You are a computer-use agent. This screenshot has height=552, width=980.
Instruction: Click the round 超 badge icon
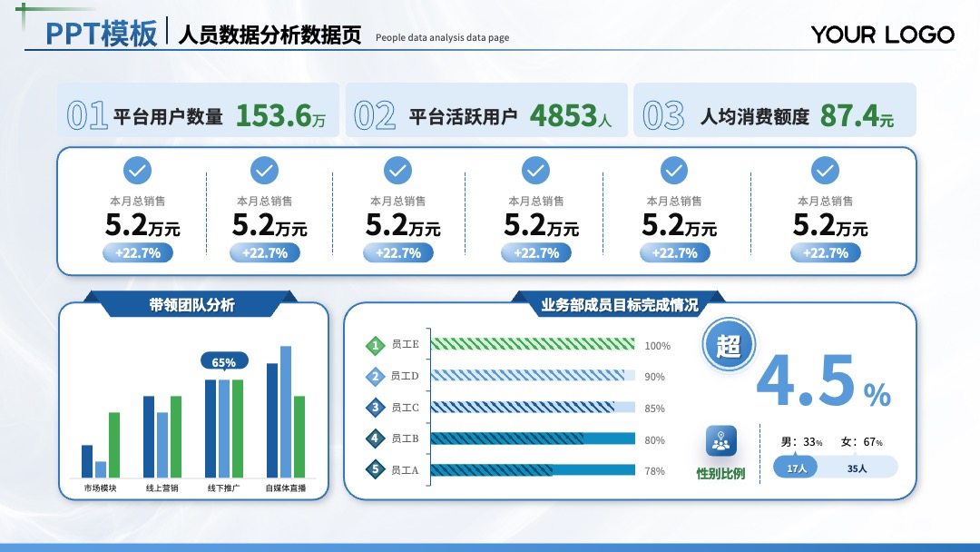(729, 344)
